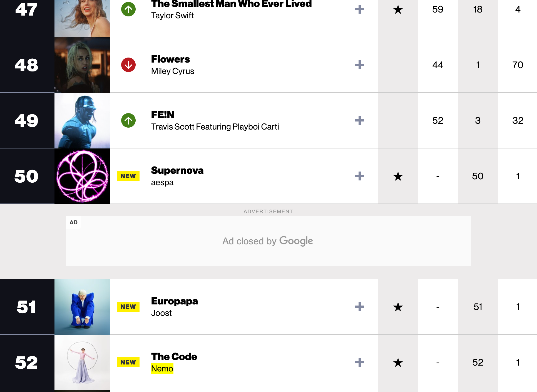Click the Miley Cyrus Flowers cover art
Image resolution: width=537 pixels, height=392 pixels.
tap(82, 65)
